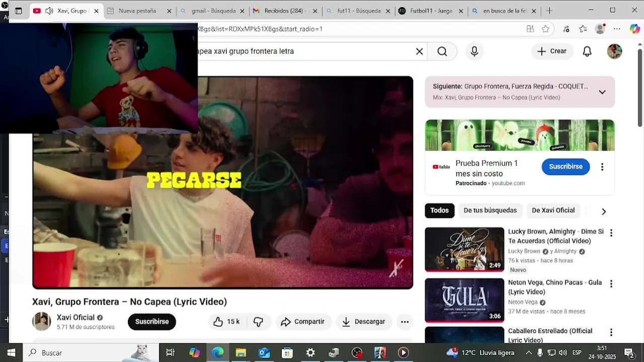Switch to the Recibidos (284) Gmail tab
The height and width of the screenshot is (362, 644).
[285, 11]
